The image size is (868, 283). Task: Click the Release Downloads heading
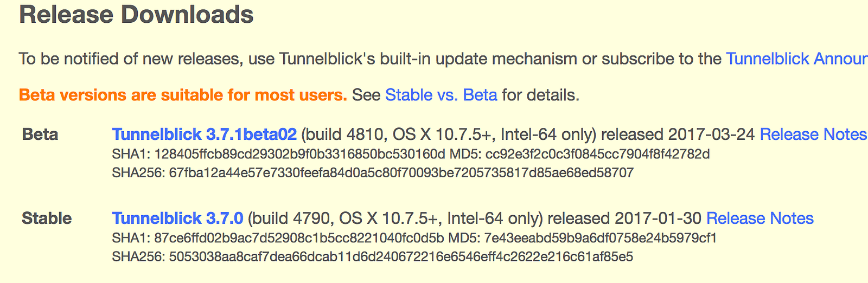(x=136, y=15)
